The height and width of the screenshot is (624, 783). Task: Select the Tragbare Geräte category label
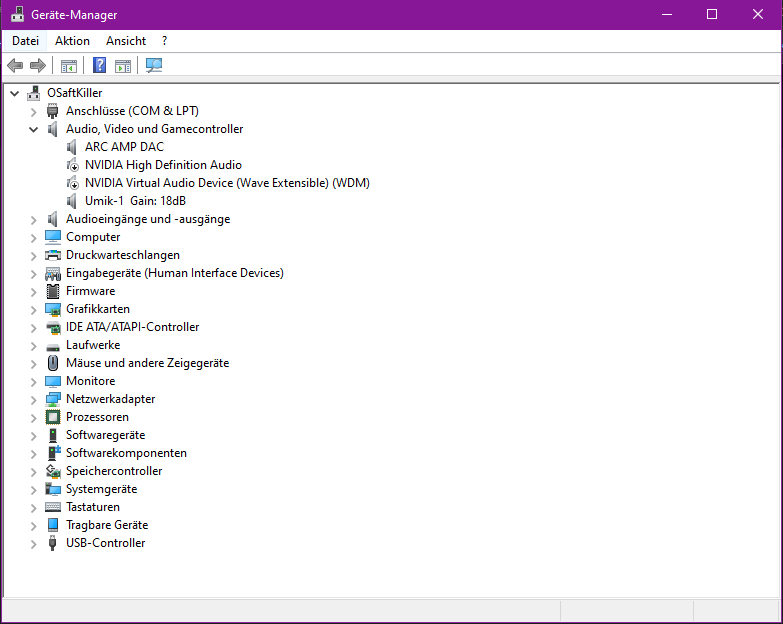coord(107,525)
